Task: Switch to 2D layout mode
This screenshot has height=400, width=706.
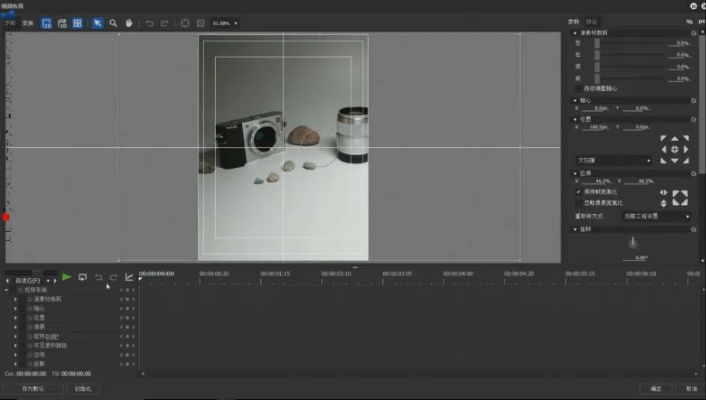Action: 47,22
